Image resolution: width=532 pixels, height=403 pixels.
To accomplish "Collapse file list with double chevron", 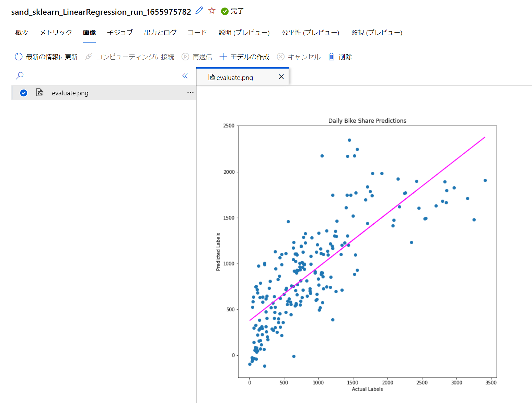I will tap(185, 76).
